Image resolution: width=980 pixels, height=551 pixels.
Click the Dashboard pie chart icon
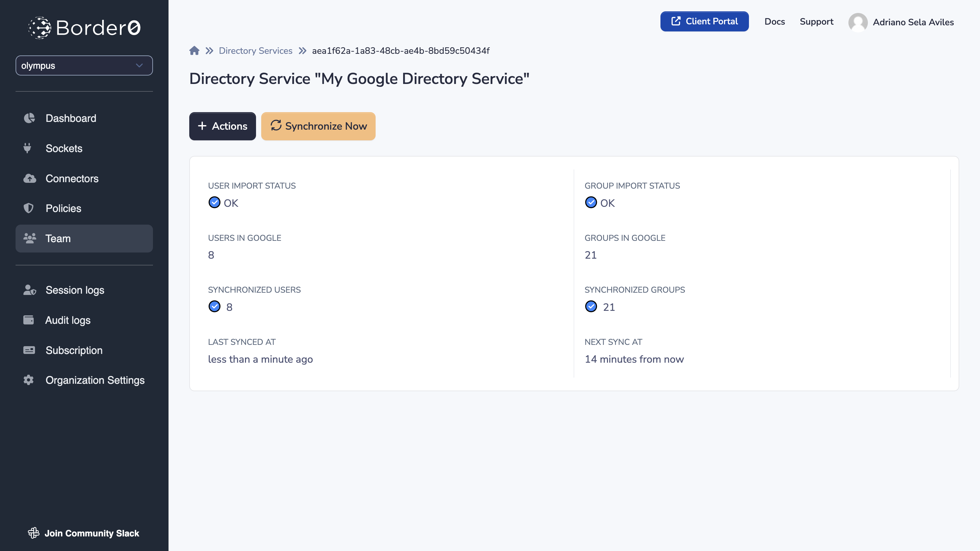29,118
